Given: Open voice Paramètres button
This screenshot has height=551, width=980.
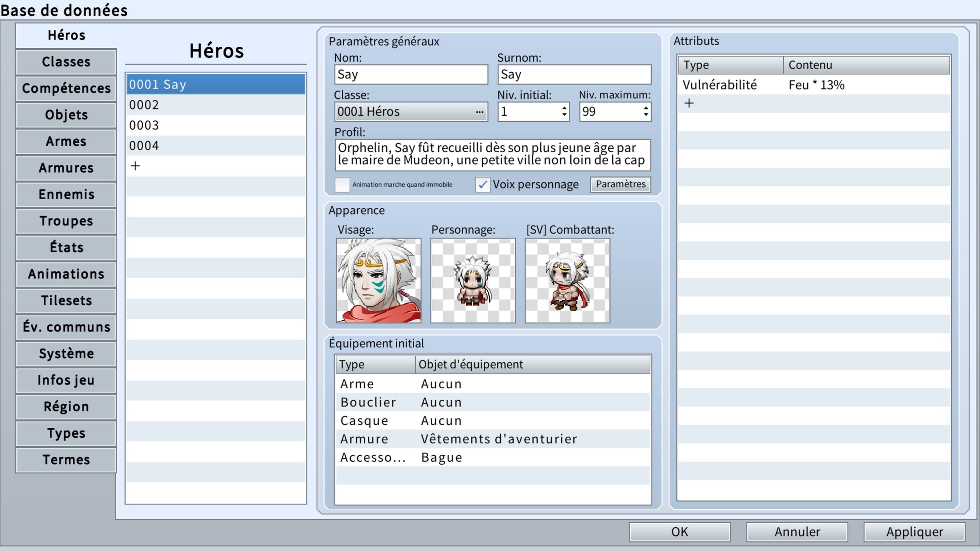Looking at the screenshot, I should (620, 184).
